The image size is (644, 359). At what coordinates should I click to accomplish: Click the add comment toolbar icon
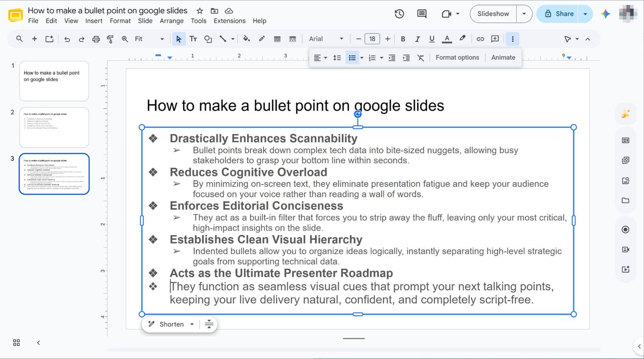495,39
